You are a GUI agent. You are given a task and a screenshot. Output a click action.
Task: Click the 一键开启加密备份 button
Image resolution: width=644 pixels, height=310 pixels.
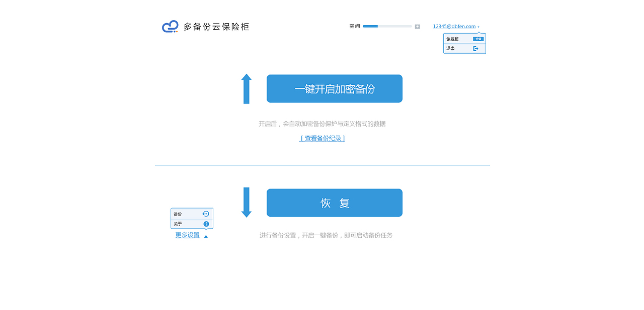pyautogui.click(x=334, y=88)
